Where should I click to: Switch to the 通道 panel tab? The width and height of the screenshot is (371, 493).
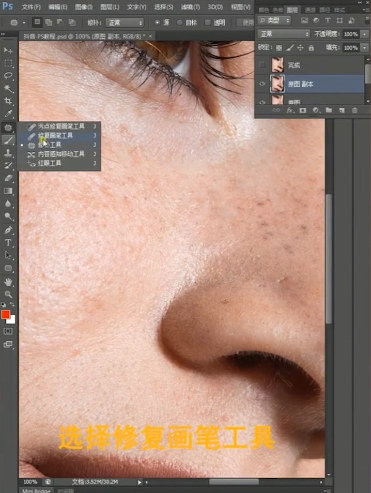(x=310, y=10)
